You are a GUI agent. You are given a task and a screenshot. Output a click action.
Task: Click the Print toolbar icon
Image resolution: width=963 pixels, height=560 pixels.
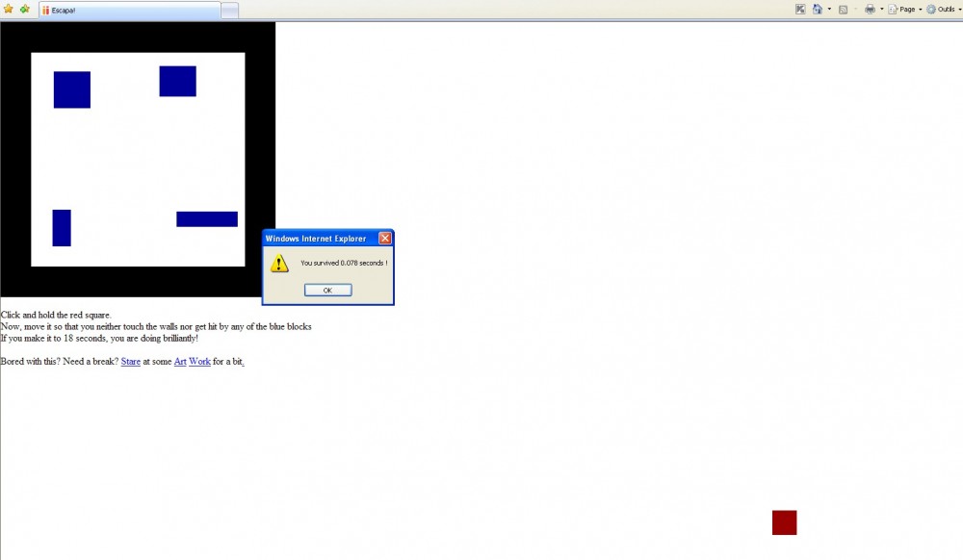click(x=870, y=10)
